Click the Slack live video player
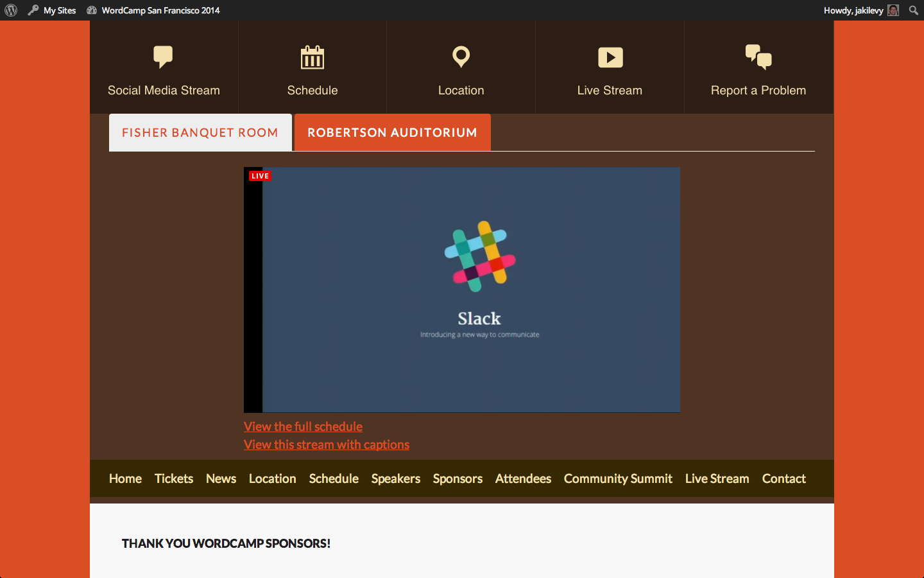Viewport: 924px width, 578px height. [x=462, y=290]
